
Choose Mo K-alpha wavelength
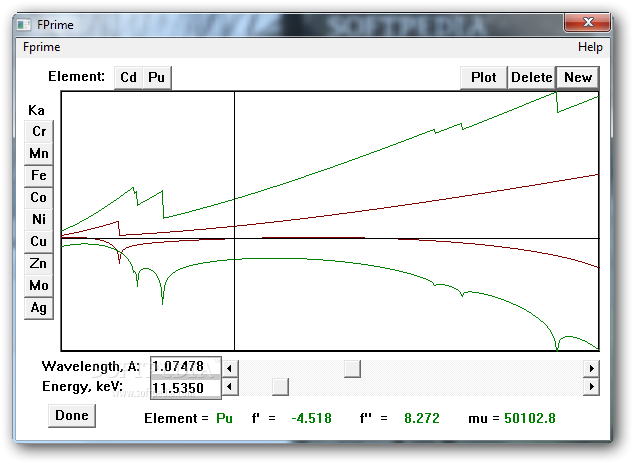39,286
